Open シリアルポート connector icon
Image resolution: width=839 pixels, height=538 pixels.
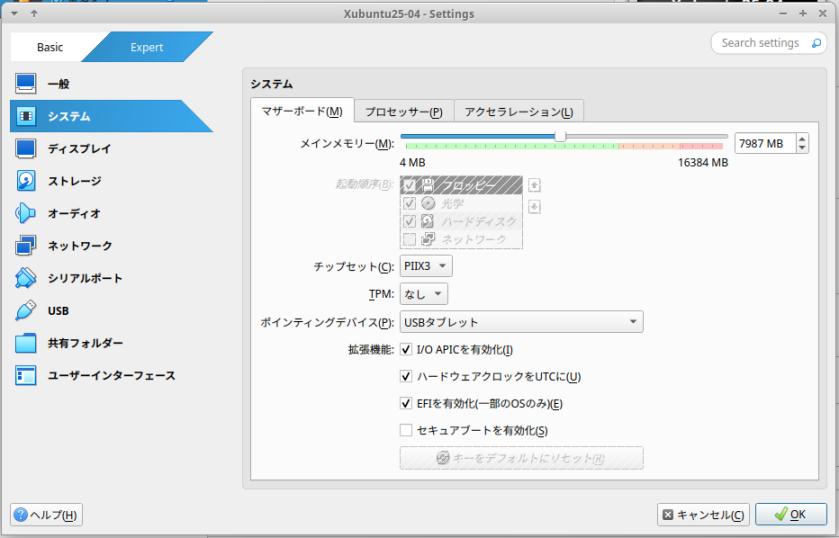coord(26,278)
